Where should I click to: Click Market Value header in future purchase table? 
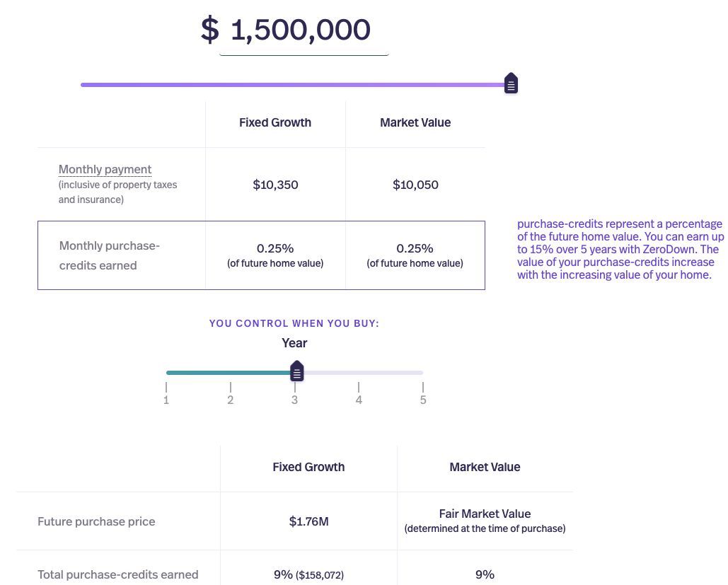[x=485, y=467]
